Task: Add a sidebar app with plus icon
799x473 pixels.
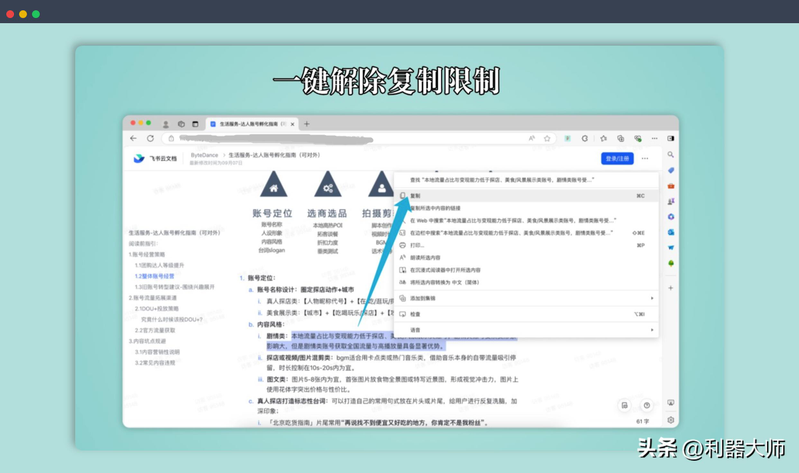Action: 671,288
